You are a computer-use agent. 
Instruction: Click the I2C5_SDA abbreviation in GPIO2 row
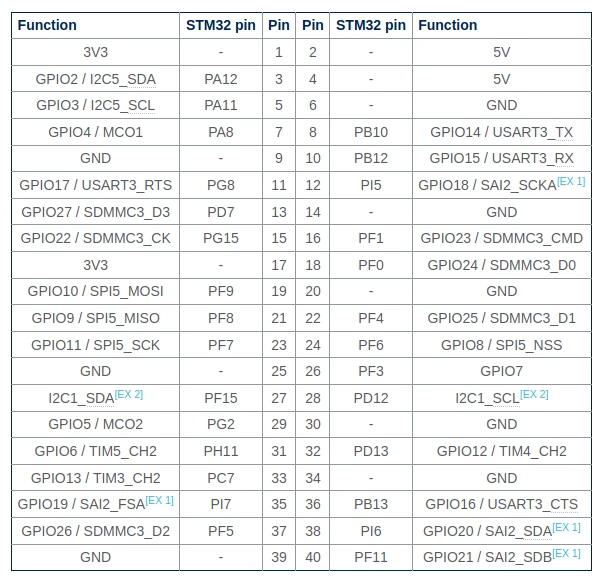pos(123,79)
